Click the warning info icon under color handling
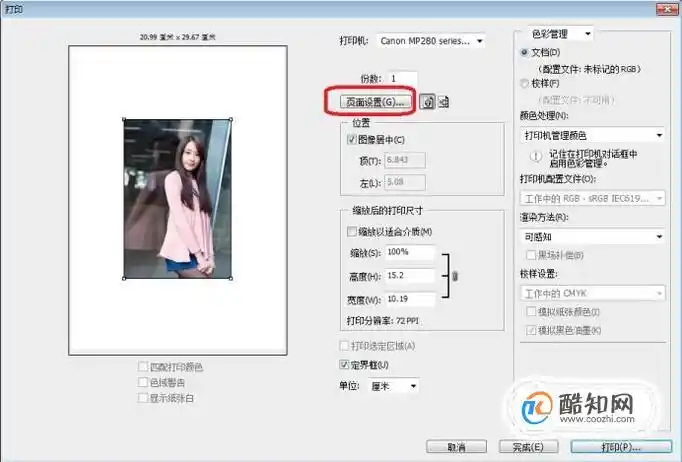 [536, 157]
